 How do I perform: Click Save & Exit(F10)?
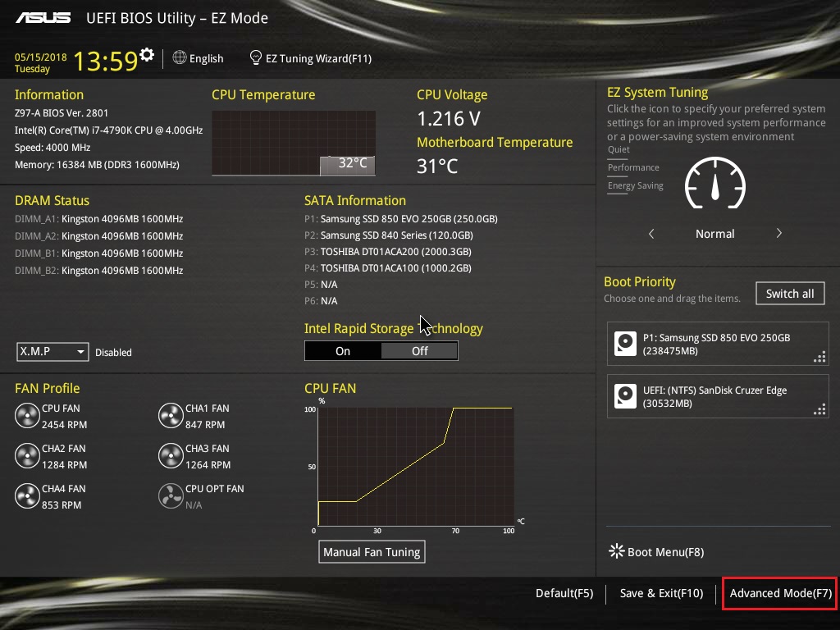click(662, 593)
